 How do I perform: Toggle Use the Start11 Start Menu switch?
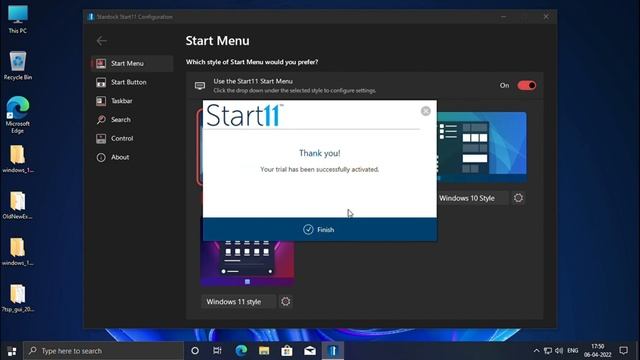point(527,85)
